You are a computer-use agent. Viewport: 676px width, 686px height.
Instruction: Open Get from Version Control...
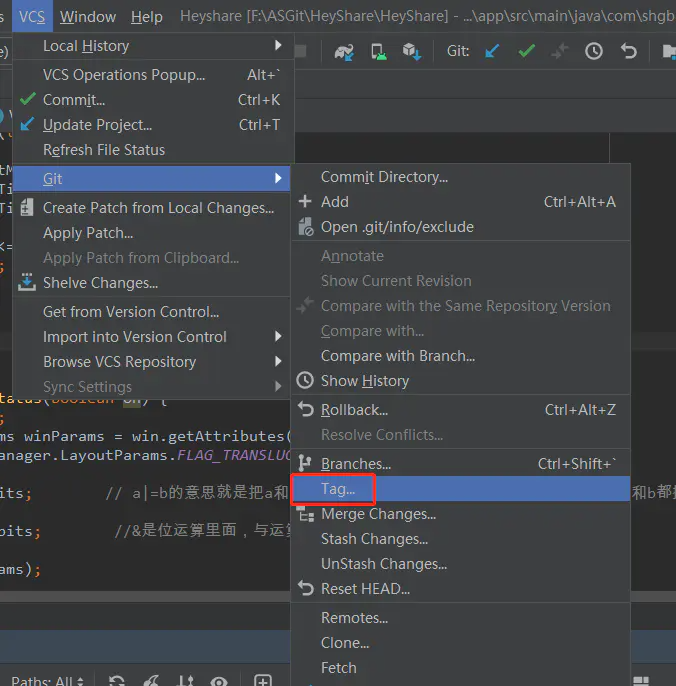(x=152, y=312)
